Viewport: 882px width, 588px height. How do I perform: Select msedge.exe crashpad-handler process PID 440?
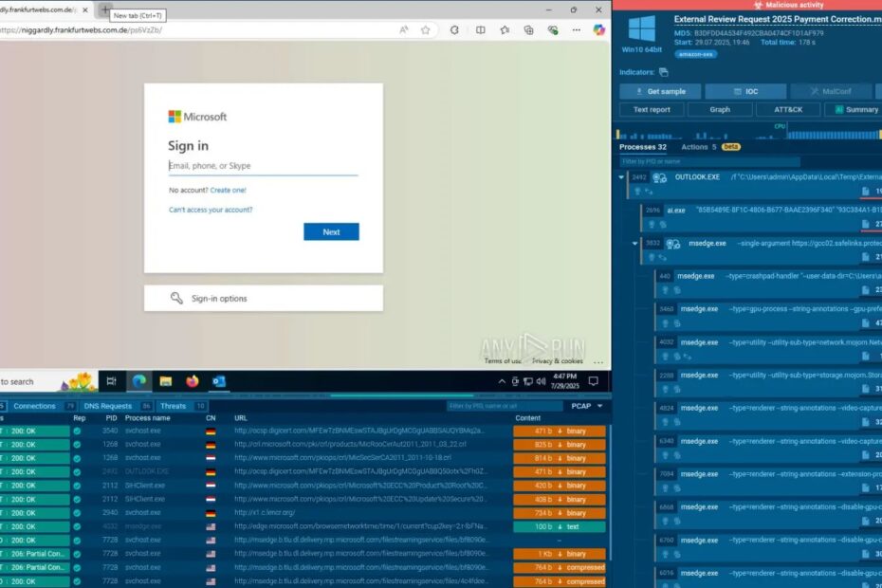[768, 283]
